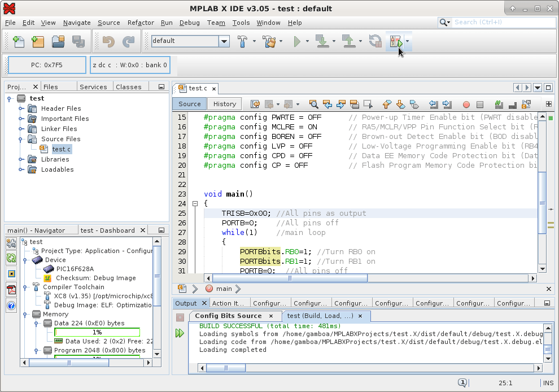Click the Search (Ctrl+I) input field
This screenshot has height=392, width=559.
click(504, 22)
